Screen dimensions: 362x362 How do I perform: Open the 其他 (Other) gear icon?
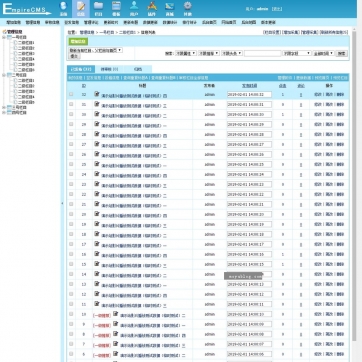(x=188, y=9)
